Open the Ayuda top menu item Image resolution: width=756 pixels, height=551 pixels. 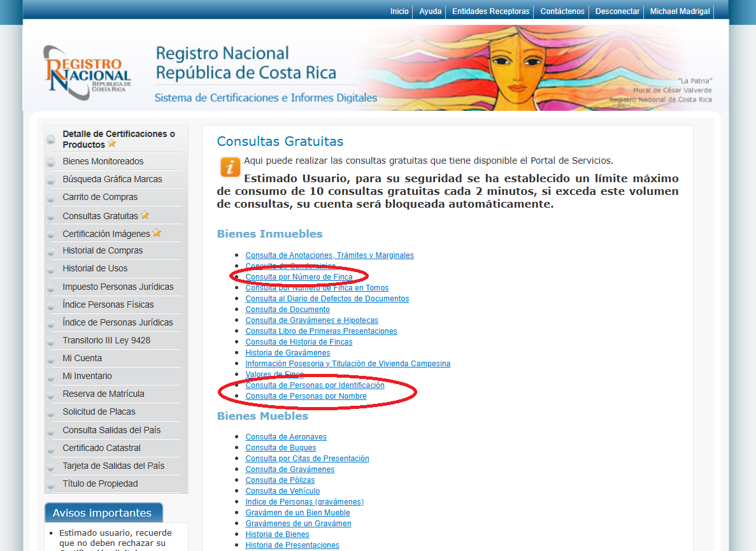pos(431,11)
